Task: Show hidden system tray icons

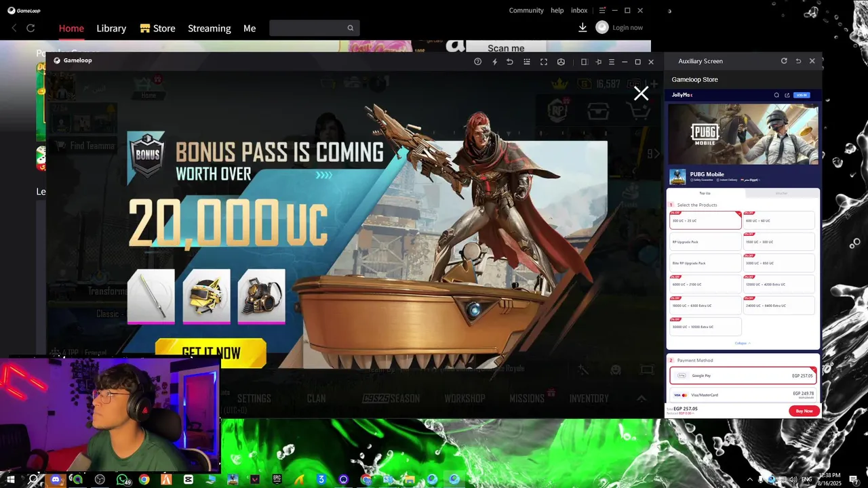Action: coord(749,479)
